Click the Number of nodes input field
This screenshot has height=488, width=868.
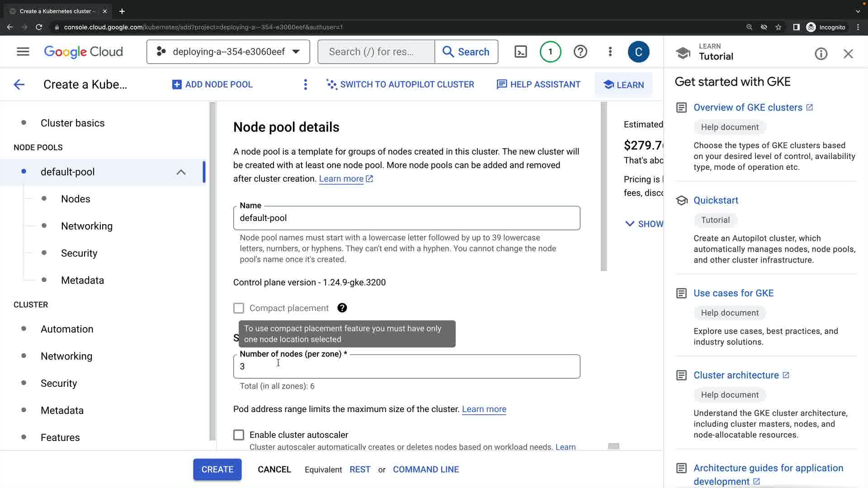(406, 366)
